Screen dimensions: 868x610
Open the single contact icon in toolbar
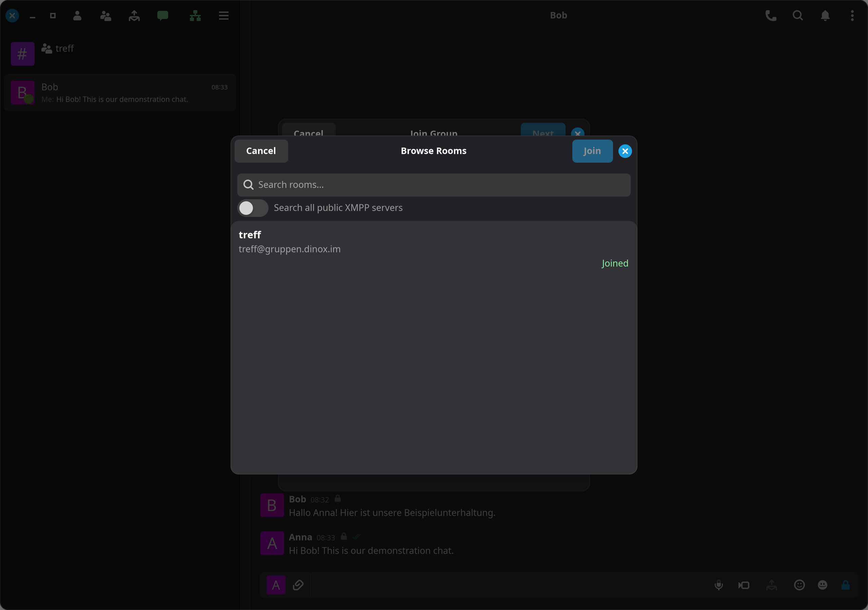(77, 16)
